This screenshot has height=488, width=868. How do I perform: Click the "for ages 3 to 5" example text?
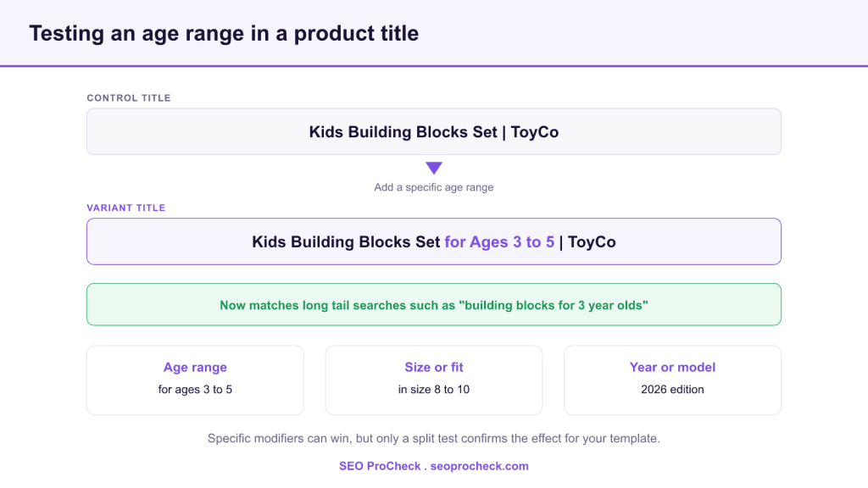pyautogui.click(x=196, y=390)
